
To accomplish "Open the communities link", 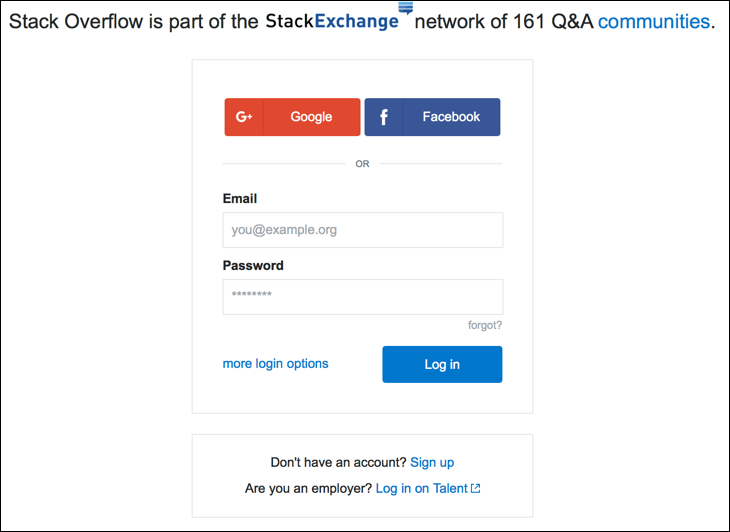I will tap(654, 22).
